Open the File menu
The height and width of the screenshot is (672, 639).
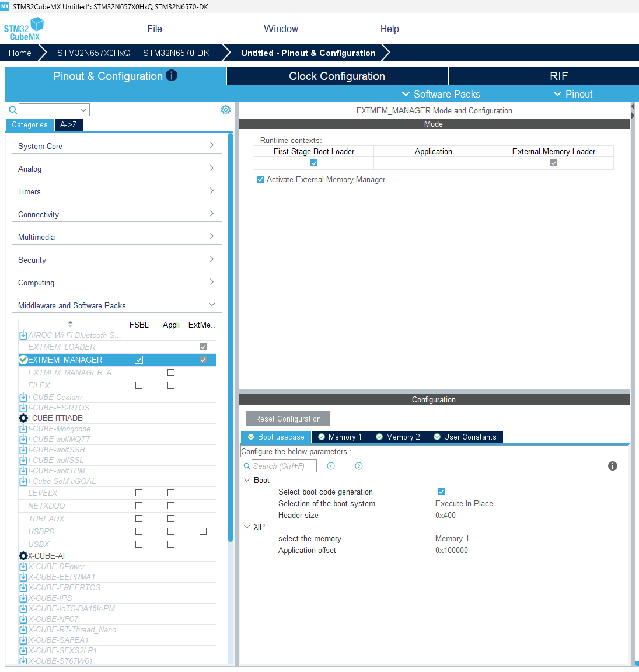[x=155, y=29]
